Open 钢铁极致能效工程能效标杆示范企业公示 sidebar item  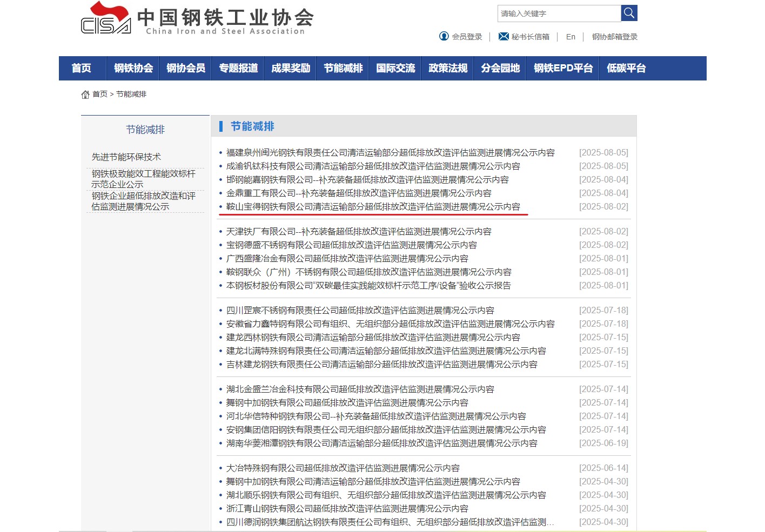143,179
